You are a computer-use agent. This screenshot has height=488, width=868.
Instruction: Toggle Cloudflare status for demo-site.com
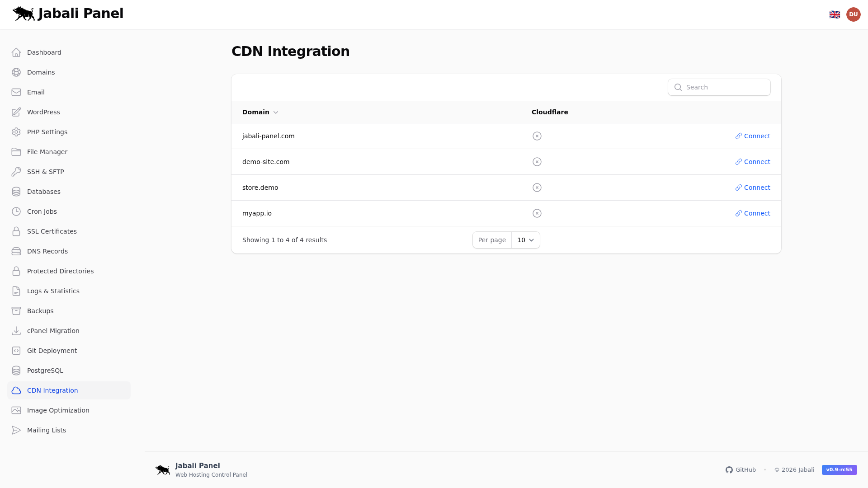[537, 162]
